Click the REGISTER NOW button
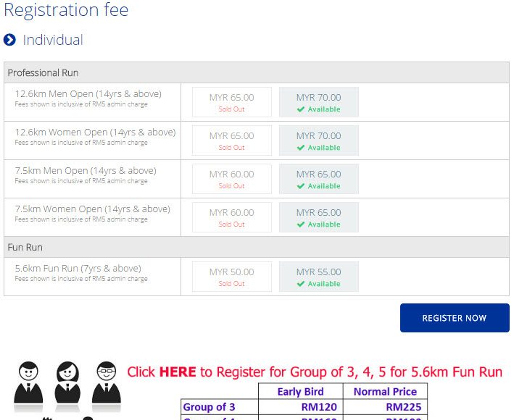The width and height of the screenshot is (514, 420). pos(455,318)
